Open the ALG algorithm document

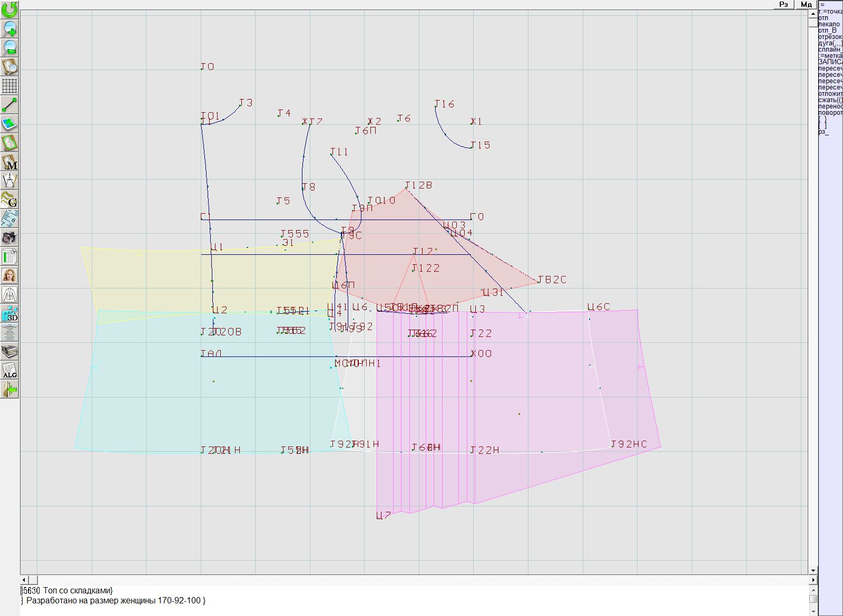(9, 371)
